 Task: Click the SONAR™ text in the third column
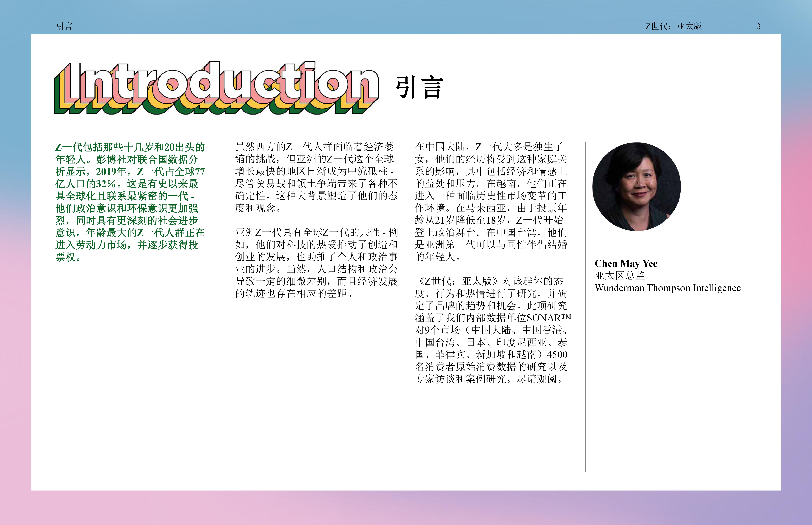point(548,318)
